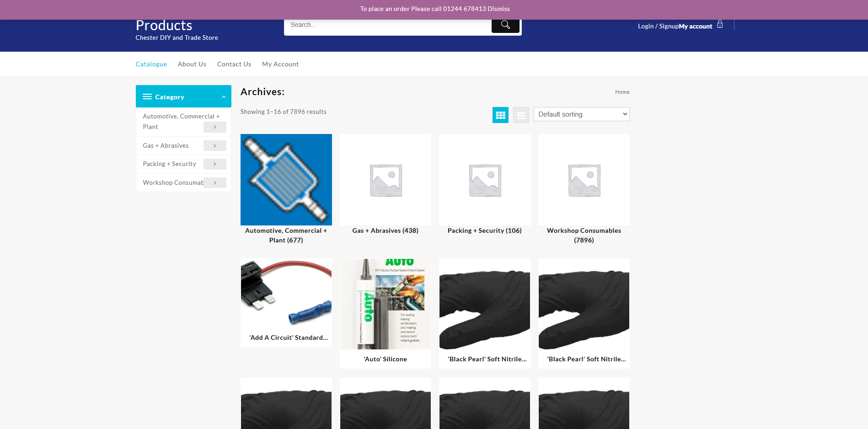
Task: Expand Automotive, Commercial + Plant subcategories
Action: tap(214, 127)
